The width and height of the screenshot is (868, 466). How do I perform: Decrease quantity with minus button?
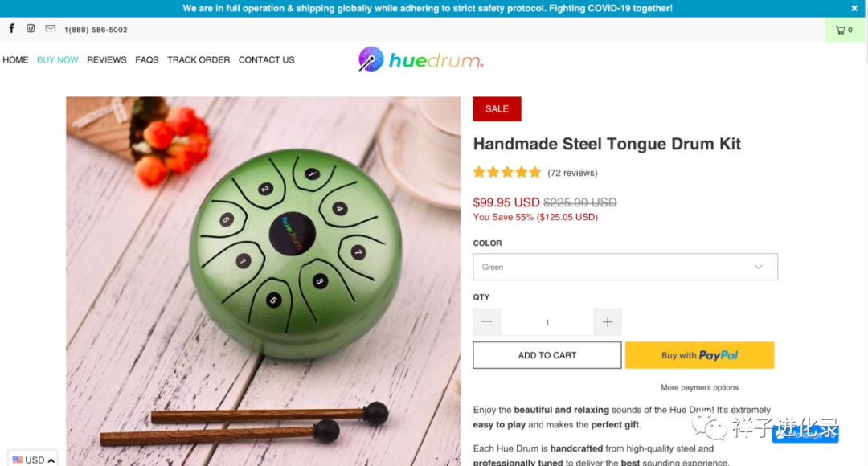486,321
